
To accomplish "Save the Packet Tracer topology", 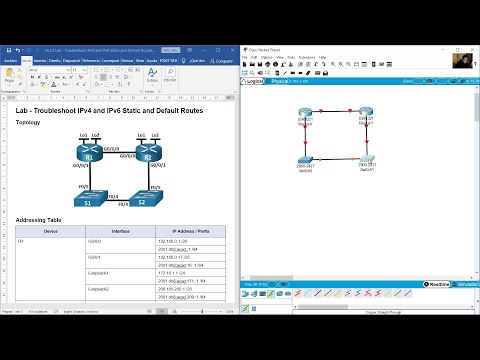I will tap(260, 64).
